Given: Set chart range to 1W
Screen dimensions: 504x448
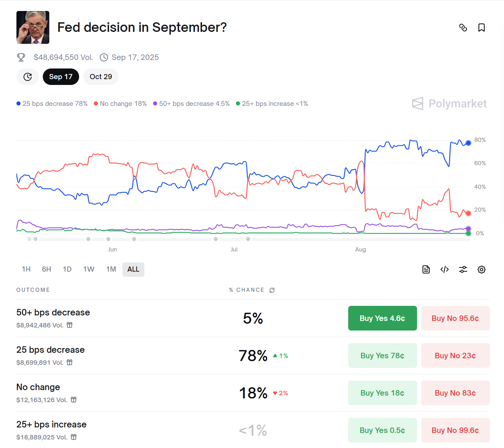Looking at the screenshot, I should [89, 269].
